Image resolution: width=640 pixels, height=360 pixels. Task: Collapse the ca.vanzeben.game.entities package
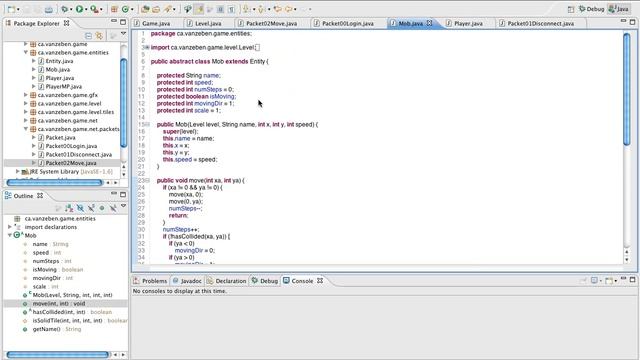[x=26, y=52]
